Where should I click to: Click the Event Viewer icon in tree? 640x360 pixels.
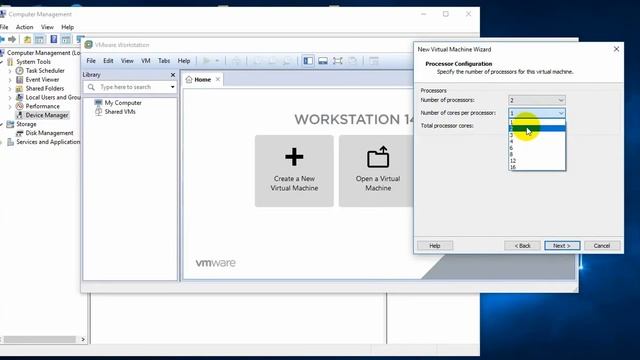[x=19, y=80]
